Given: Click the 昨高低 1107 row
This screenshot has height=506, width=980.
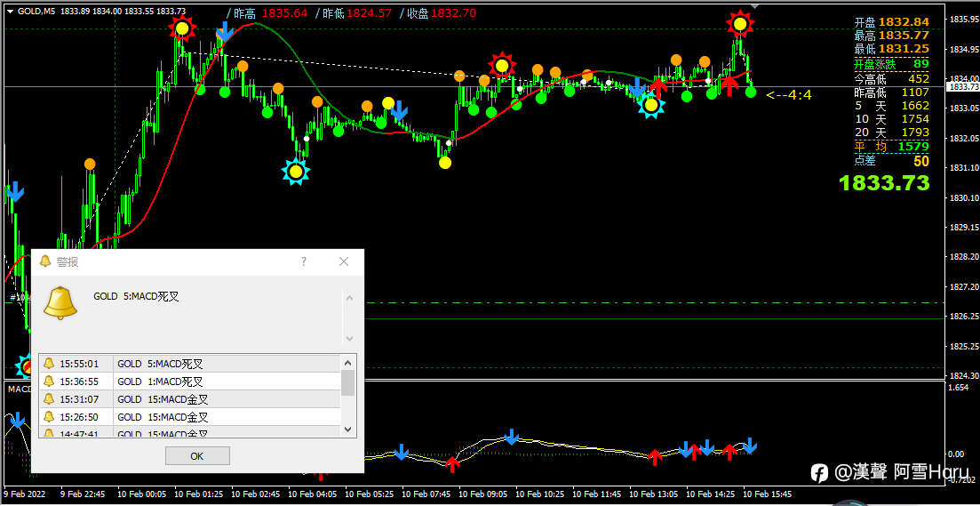Looking at the screenshot, I should (892, 92).
